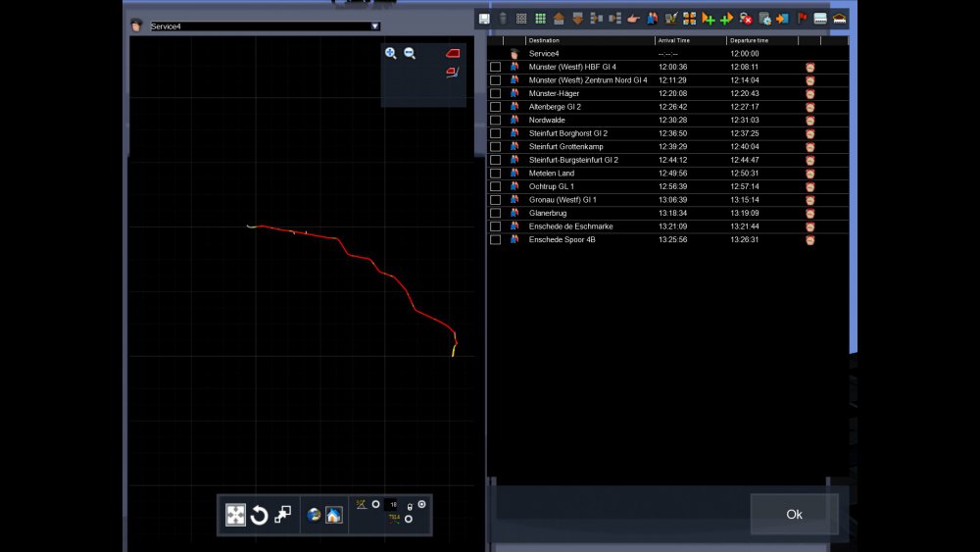Select the Enschede Spoor 4B checkbox
Image resolution: width=980 pixels, height=552 pixels.
[495, 239]
